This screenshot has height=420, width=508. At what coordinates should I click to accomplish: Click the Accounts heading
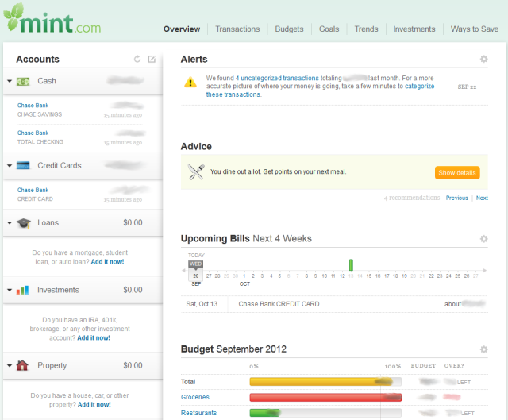coord(37,59)
